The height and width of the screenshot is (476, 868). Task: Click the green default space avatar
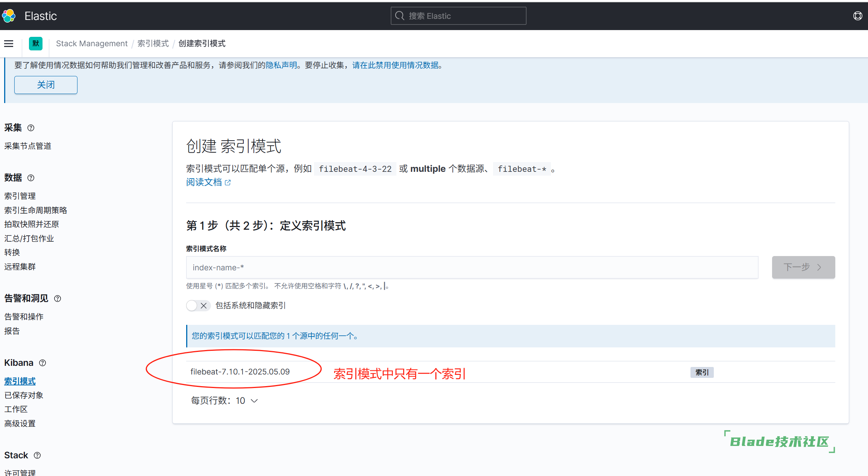[36, 44]
